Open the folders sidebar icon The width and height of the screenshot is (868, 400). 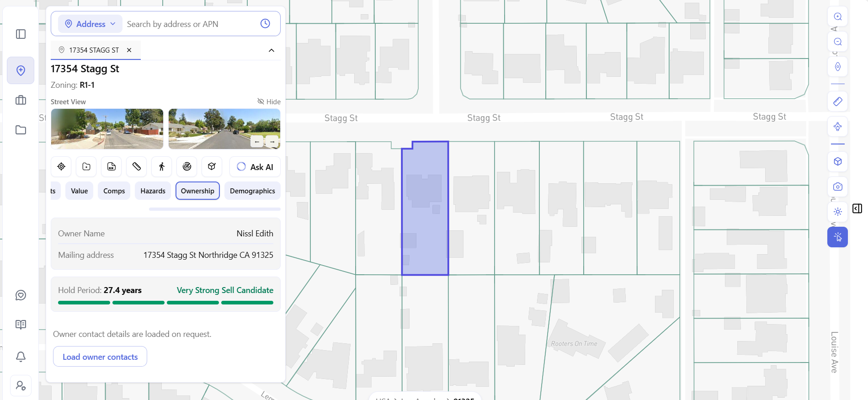(x=21, y=130)
